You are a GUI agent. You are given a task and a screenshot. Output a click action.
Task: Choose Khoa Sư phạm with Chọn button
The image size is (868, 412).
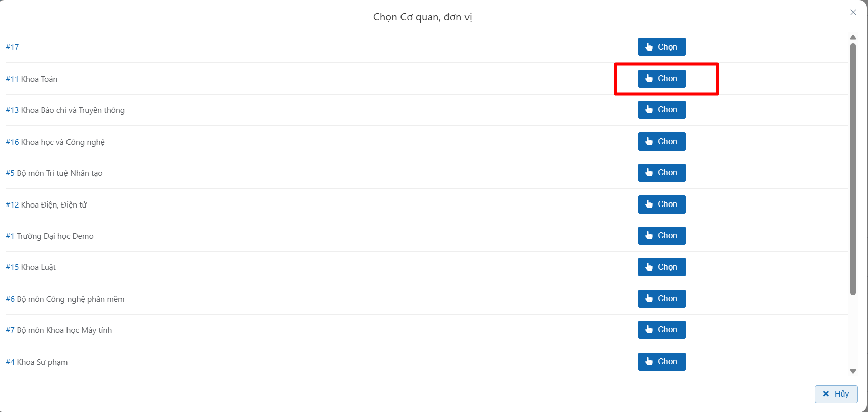point(661,362)
